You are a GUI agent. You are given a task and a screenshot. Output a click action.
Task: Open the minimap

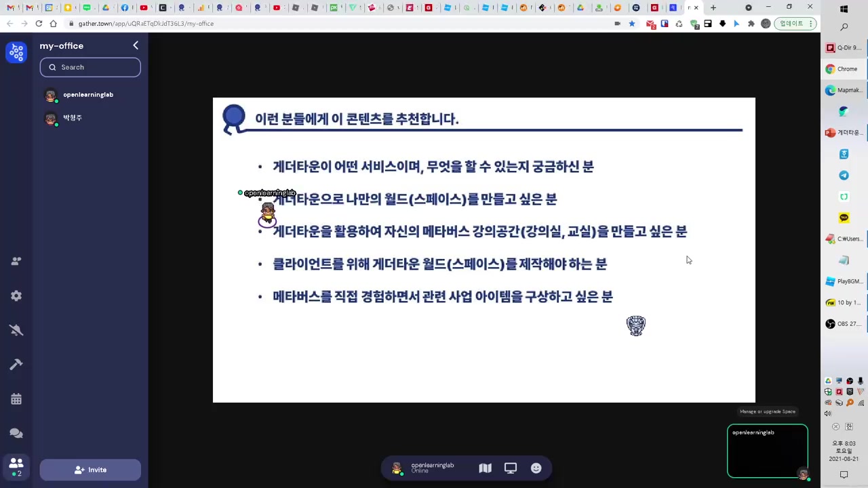pyautogui.click(x=485, y=468)
